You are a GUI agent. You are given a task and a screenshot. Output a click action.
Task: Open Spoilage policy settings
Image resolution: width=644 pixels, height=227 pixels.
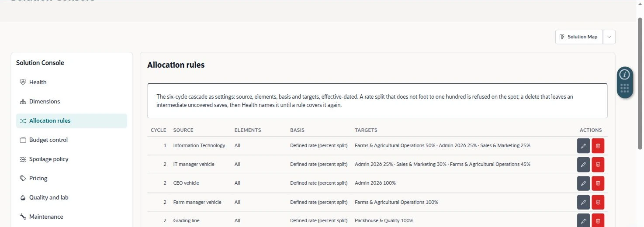72,159
